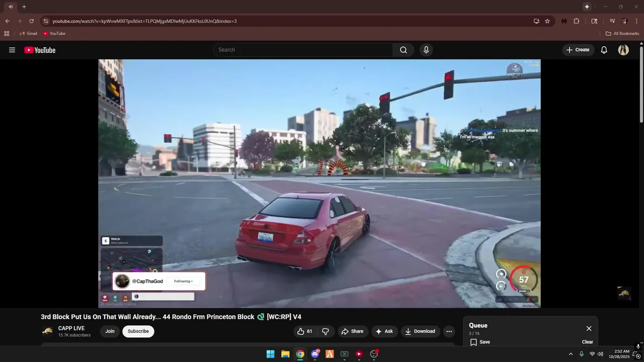Click the browser address bar URL
The width and height of the screenshot is (644, 362).
click(144, 21)
